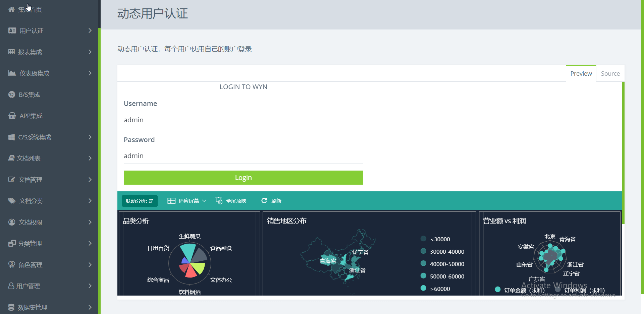This screenshot has height=314, width=644.
Task: Open the B/S集成 chrome icon
Action: click(x=12, y=95)
